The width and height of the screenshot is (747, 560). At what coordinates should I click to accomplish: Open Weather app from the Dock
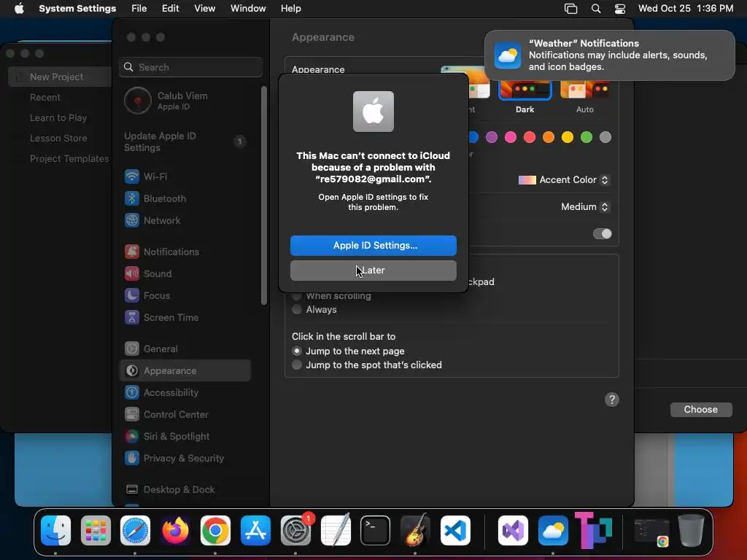[553, 531]
